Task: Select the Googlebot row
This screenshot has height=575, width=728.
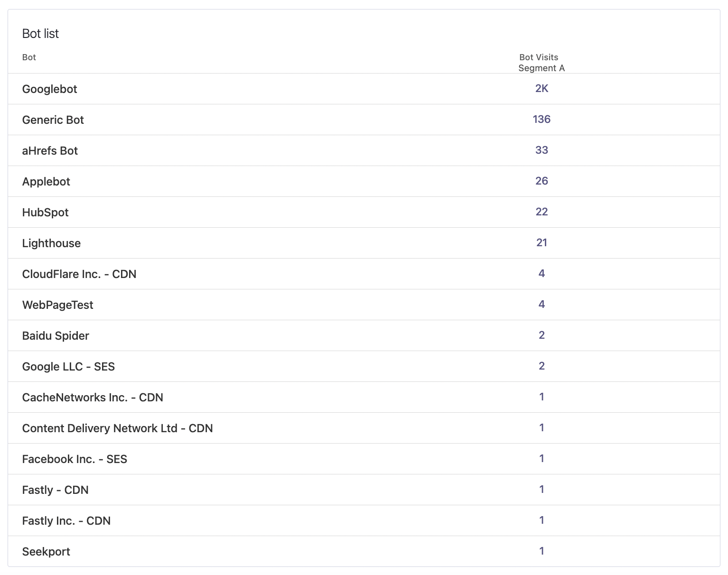Action: coord(49,89)
